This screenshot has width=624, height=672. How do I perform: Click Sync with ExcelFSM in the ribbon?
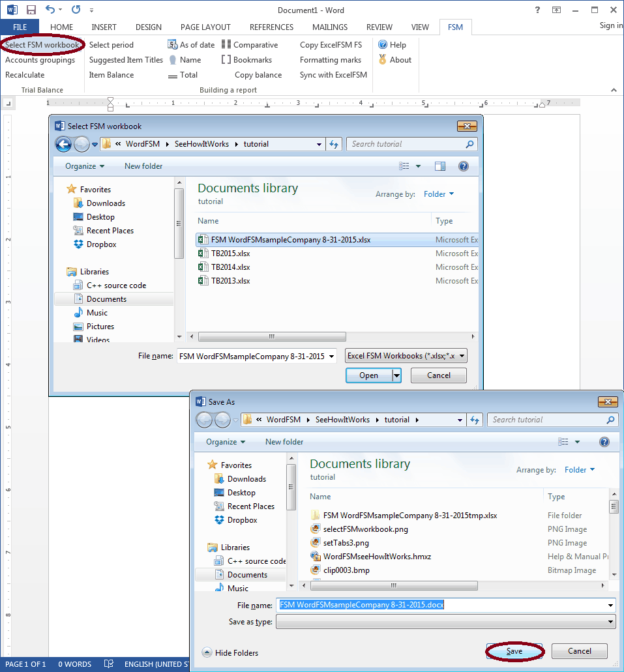click(333, 74)
